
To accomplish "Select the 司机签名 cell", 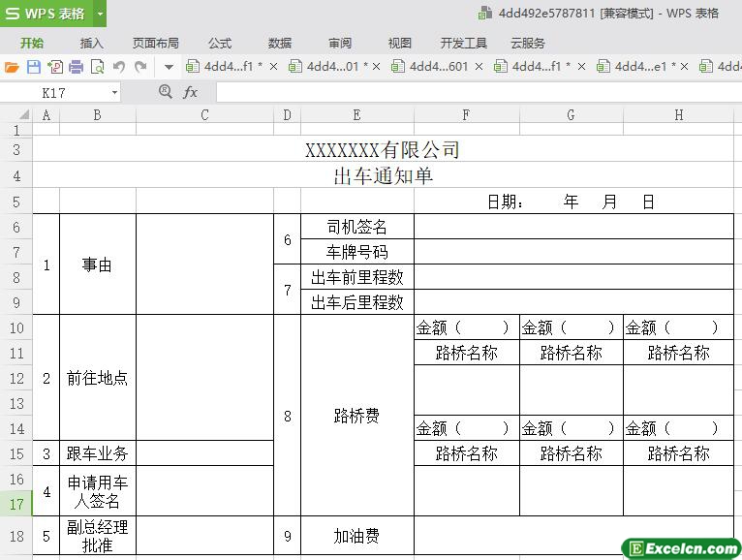I will (357, 227).
